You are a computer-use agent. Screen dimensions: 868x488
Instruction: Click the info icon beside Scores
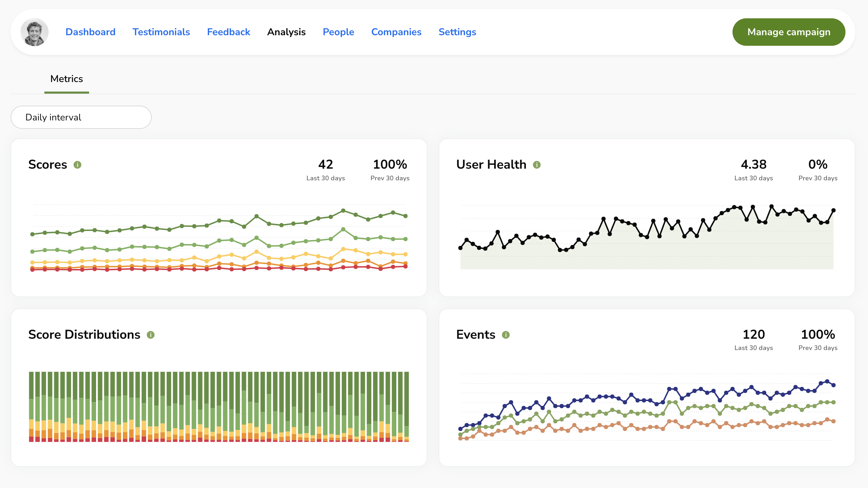click(x=77, y=165)
